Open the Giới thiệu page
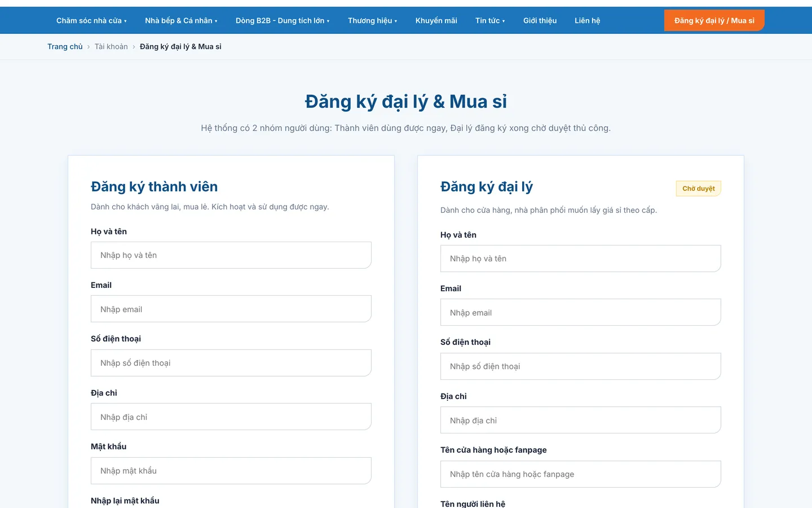Viewport: 812px width, 508px height. click(540, 21)
